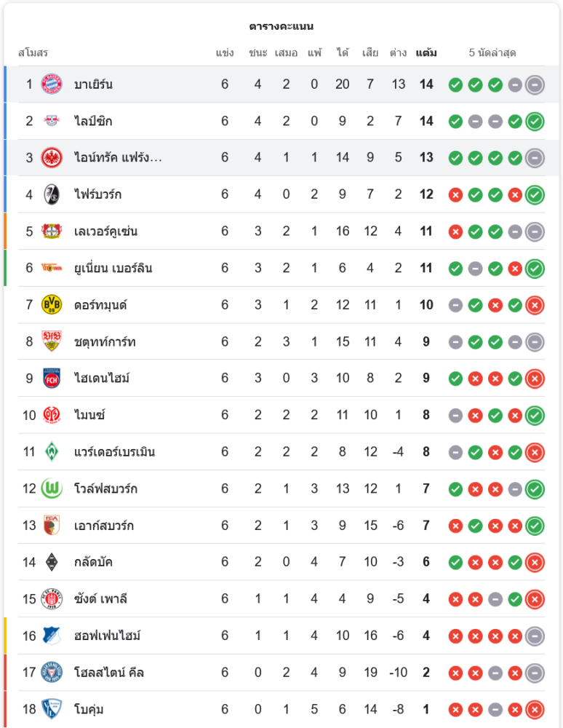Click Bochum's latest match loss indicator

[535, 709]
